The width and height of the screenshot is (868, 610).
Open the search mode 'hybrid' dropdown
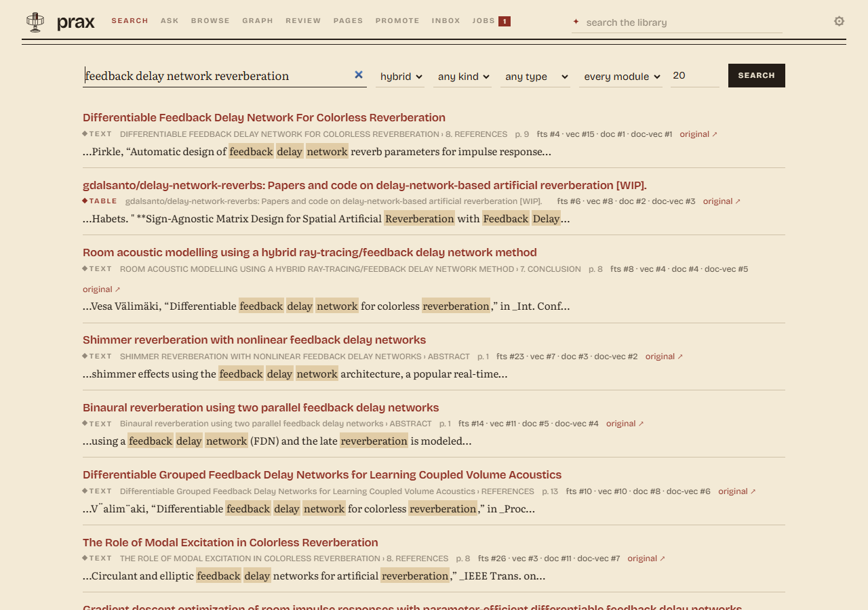click(x=400, y=77)
